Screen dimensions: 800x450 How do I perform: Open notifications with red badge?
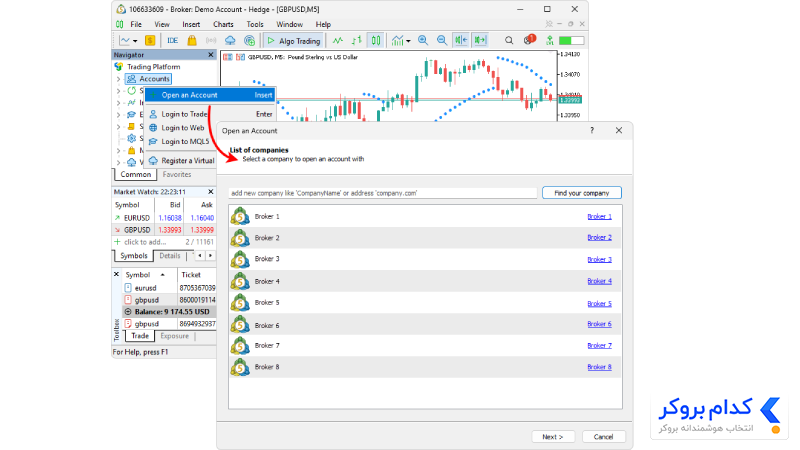pyautogui.click(x=529, y=40)
